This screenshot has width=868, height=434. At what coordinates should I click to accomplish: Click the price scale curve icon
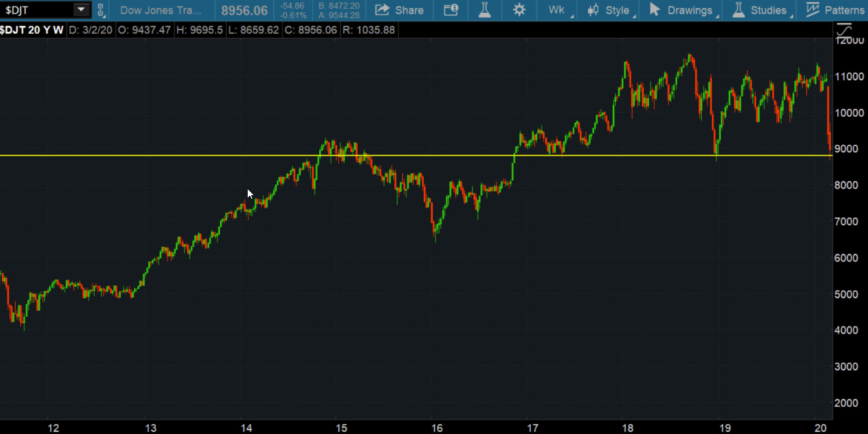pos(844,30)
